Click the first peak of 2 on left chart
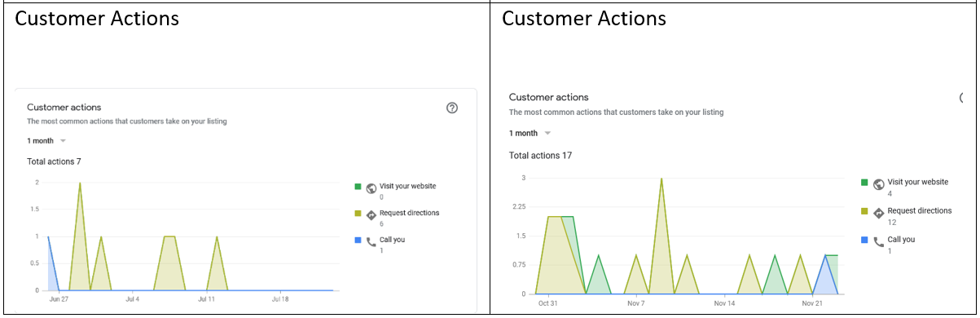This screenshot has width=980, height=318. click(x=80, y=183)
